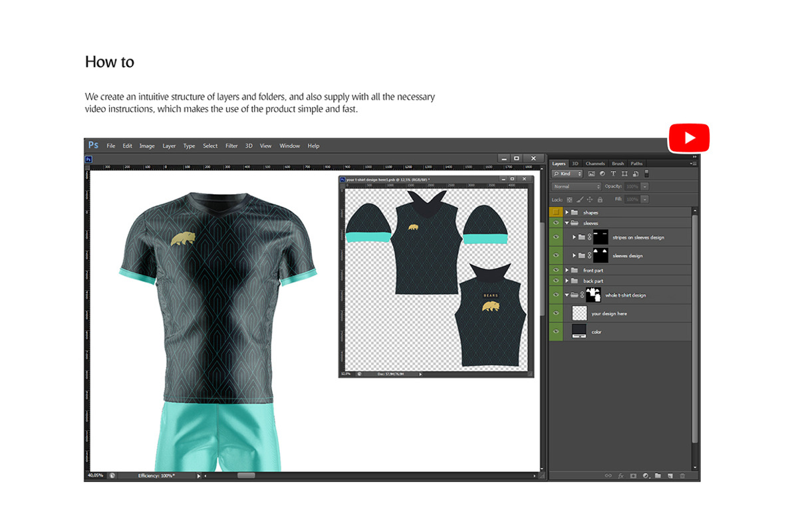Hide whole t-shirt design group

[555, 295]
